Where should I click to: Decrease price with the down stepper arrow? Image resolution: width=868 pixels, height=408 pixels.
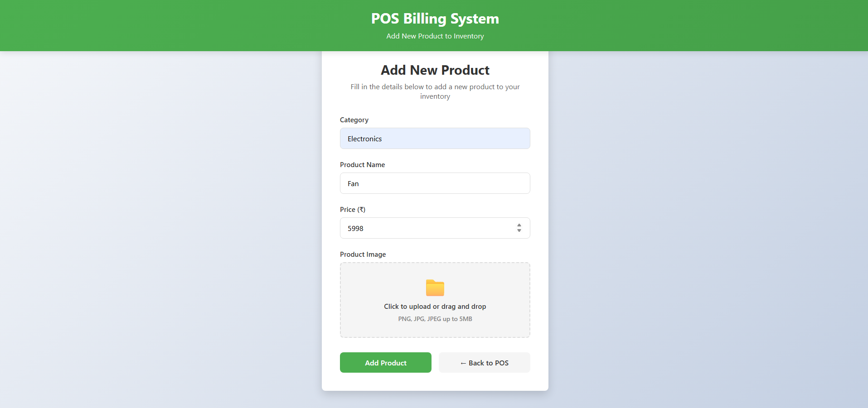pyautogui.click(x=519, y=231)
